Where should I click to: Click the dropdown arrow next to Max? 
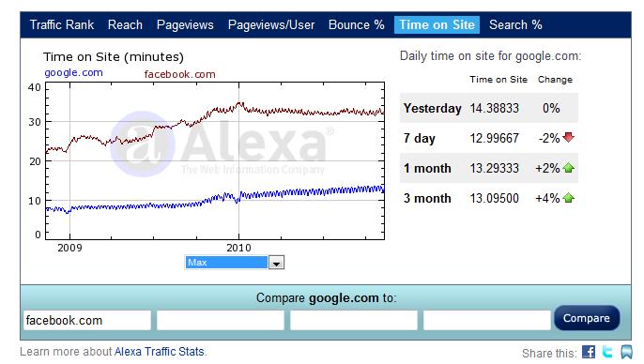(276, 263)
